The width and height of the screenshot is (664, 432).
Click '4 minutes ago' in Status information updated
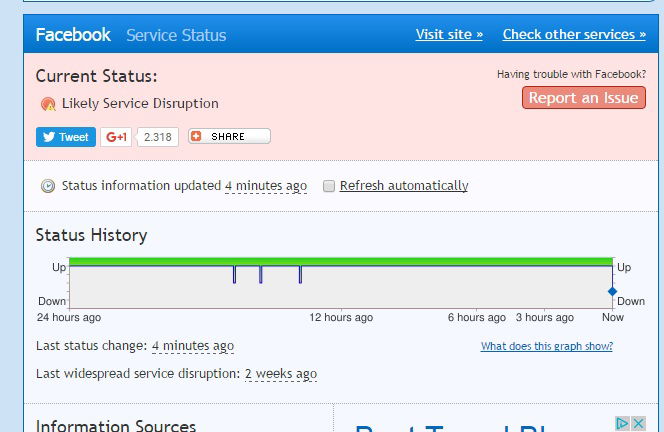pyautogui.click(x=266, y=186)
